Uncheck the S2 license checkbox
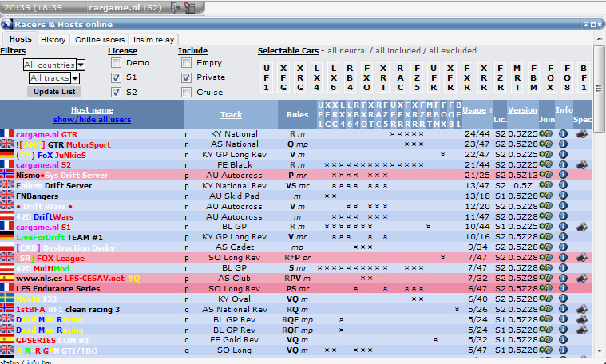The width and height of the screenshot is (606, 364). coord(116,92)
